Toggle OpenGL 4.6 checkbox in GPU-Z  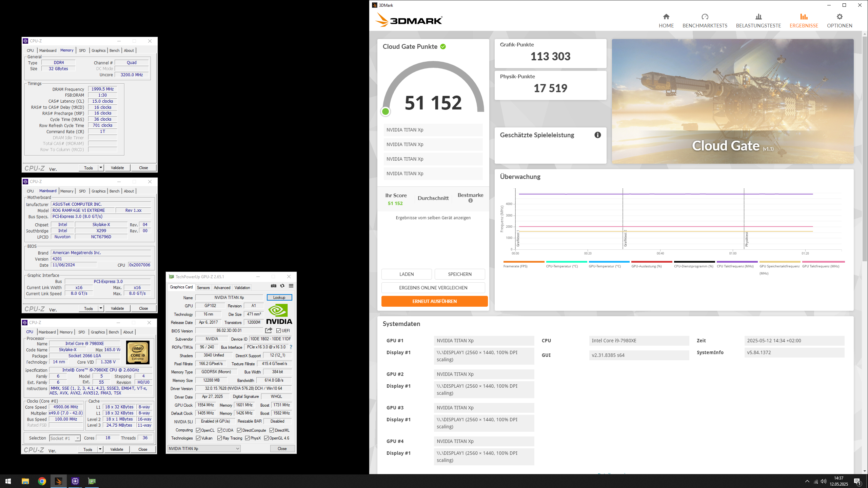[x=267, y=438]
